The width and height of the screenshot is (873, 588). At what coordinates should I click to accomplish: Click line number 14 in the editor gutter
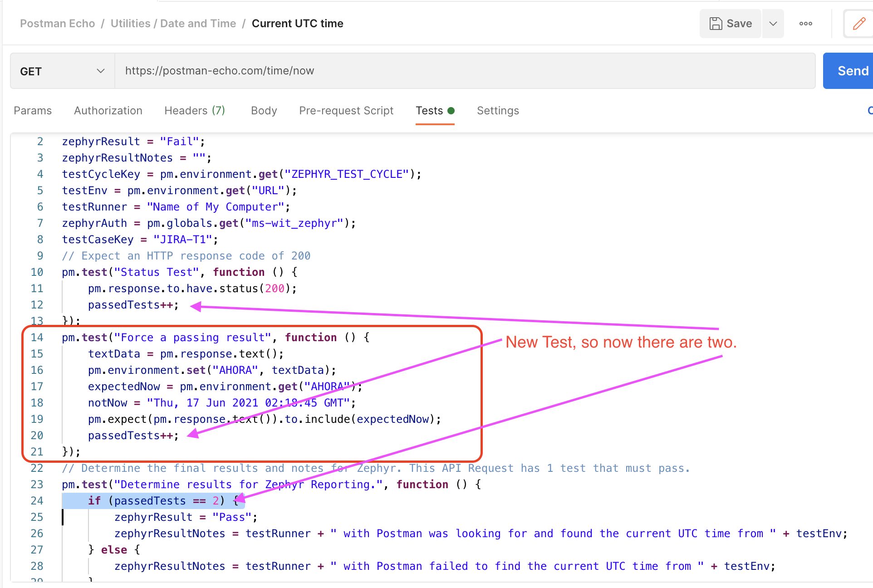[37, 338]
